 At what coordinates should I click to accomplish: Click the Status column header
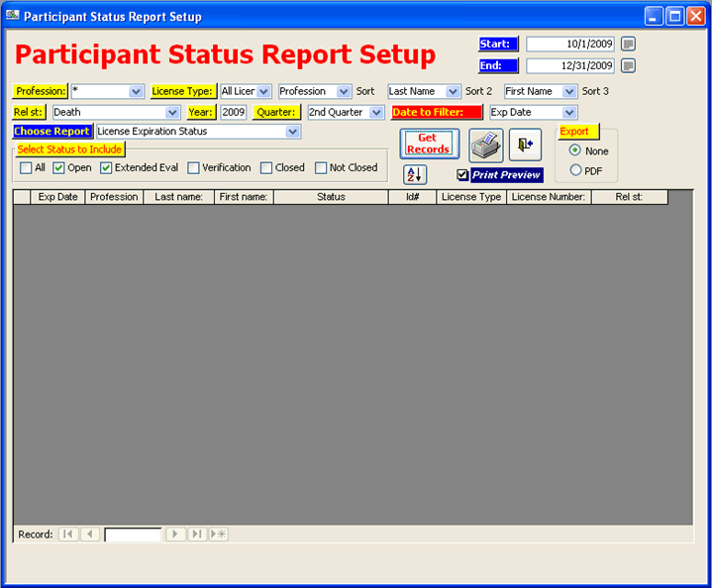tap(331, 197)
